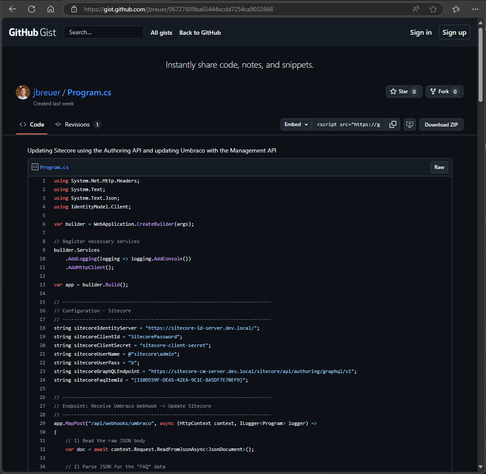Image resolution: width=486 pixels, height=474 pixels.
Task: Select the Code tab
Action: coord(32,125)
